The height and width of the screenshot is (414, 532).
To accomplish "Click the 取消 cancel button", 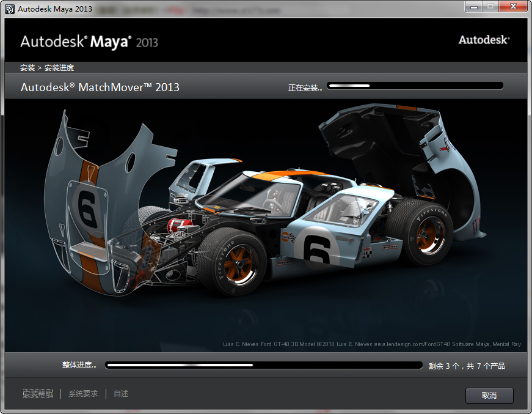I will [489, 395].
